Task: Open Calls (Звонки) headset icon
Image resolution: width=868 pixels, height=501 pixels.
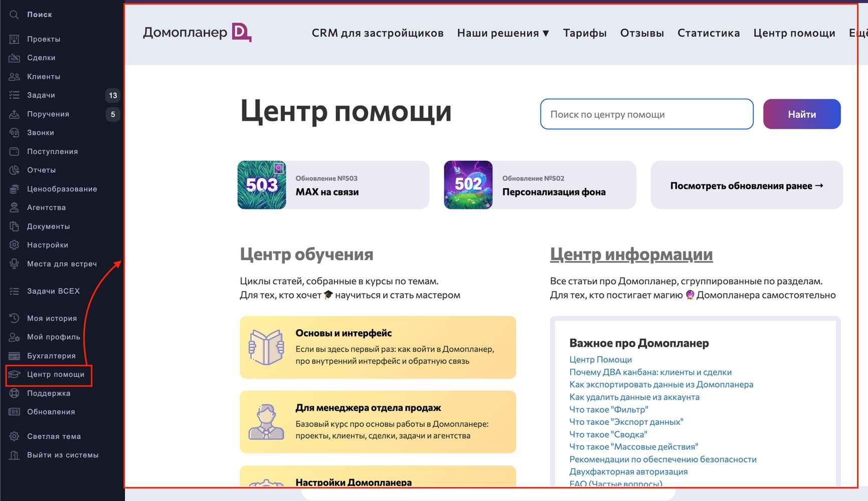Action: tap(14, 133)
